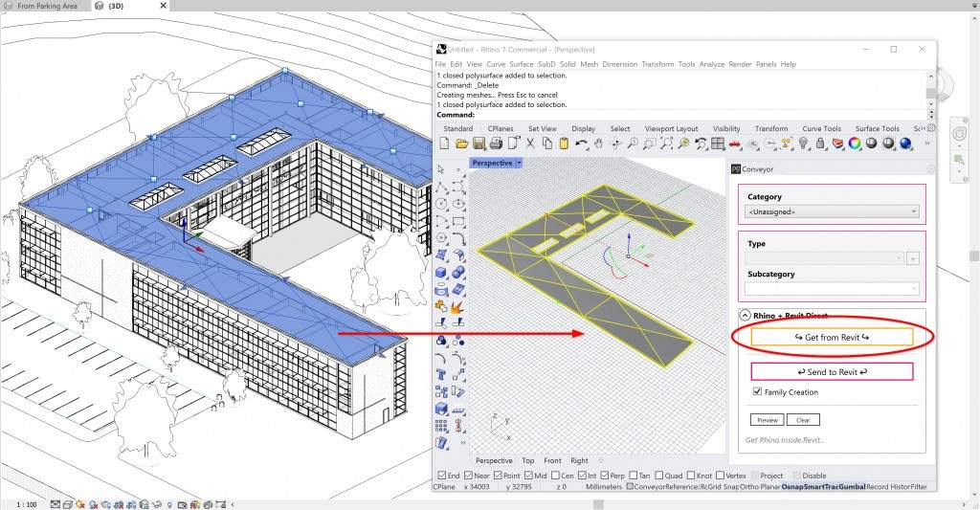The height and width of the screenshot is (510, 980).
Task: Click the four-viewport layout icon
Action: point(718,144)
